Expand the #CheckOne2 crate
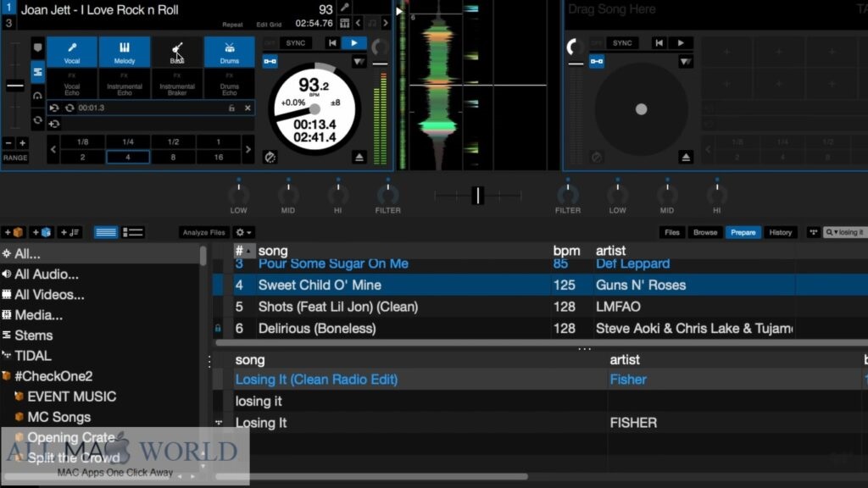868x488 pixels. [7, 376]
